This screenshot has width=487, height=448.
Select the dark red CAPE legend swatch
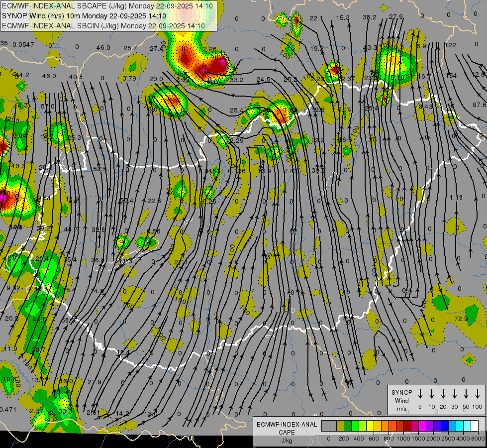pyautogui.click(x=408, y=426)
